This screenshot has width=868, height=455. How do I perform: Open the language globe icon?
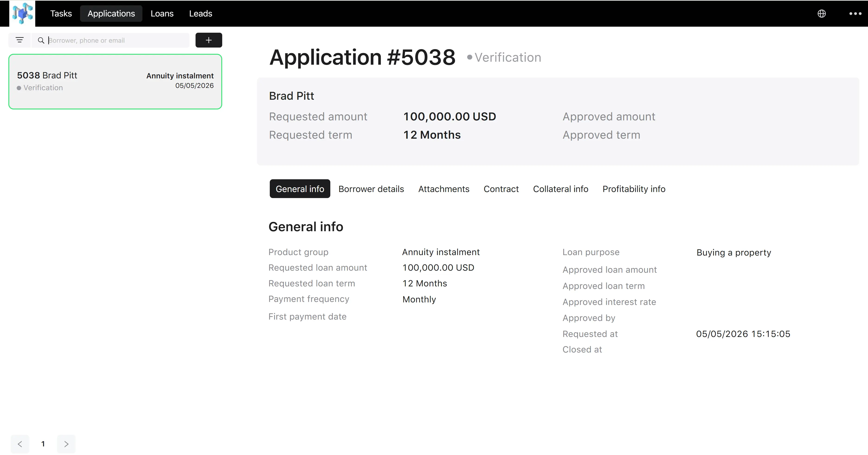pos(822,13)
